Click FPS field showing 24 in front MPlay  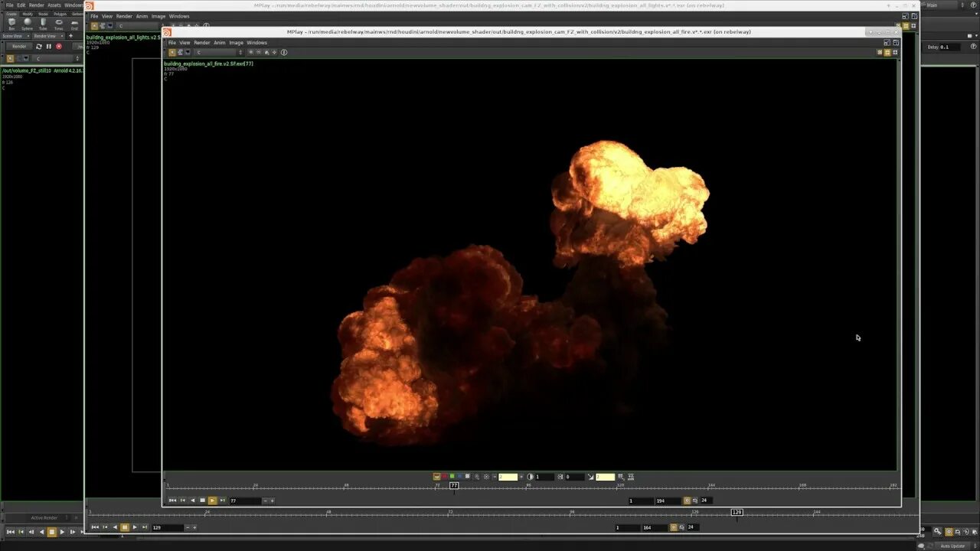click(x=707, y=500)
